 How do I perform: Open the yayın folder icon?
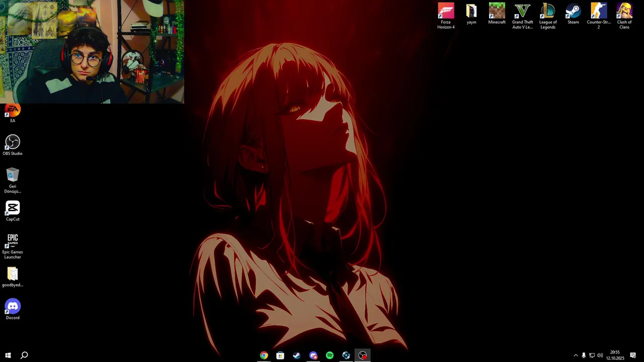[x=471, y=14]
